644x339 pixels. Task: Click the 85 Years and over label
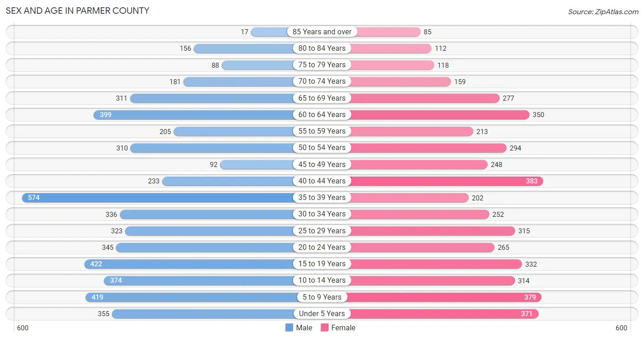(322, 32)
